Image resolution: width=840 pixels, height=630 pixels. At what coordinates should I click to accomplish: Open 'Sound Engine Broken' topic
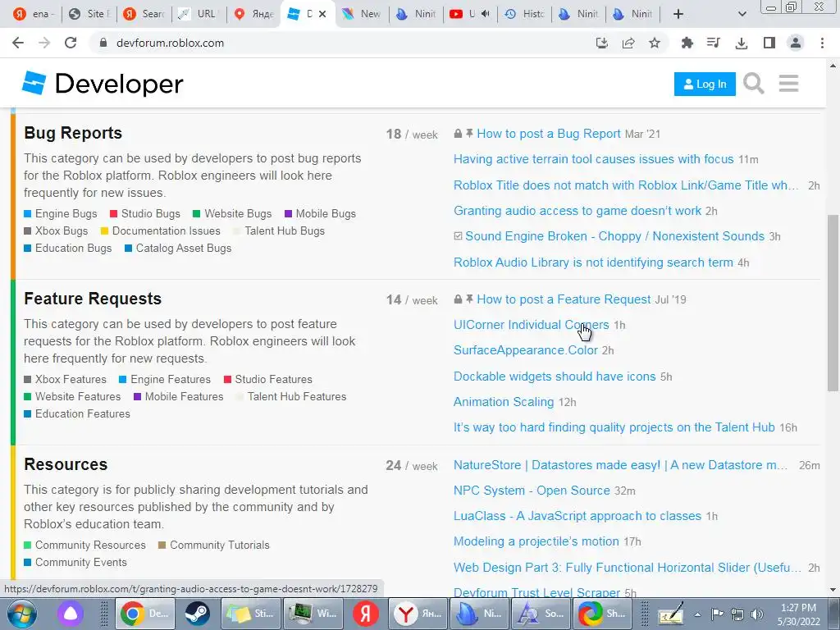614,236
